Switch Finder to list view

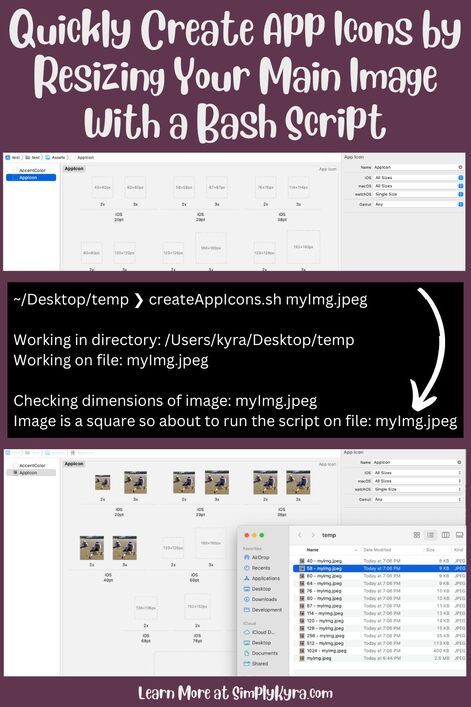click(431, 535)
